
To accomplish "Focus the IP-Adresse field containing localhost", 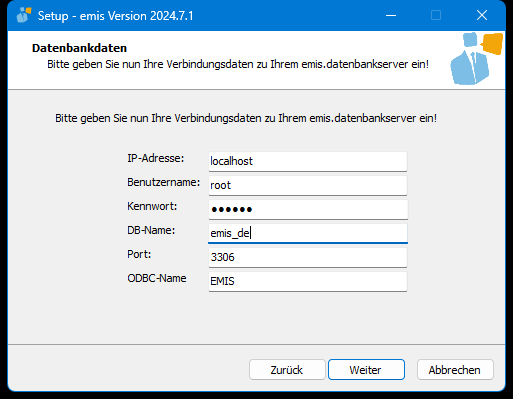I will coord(308,161).
